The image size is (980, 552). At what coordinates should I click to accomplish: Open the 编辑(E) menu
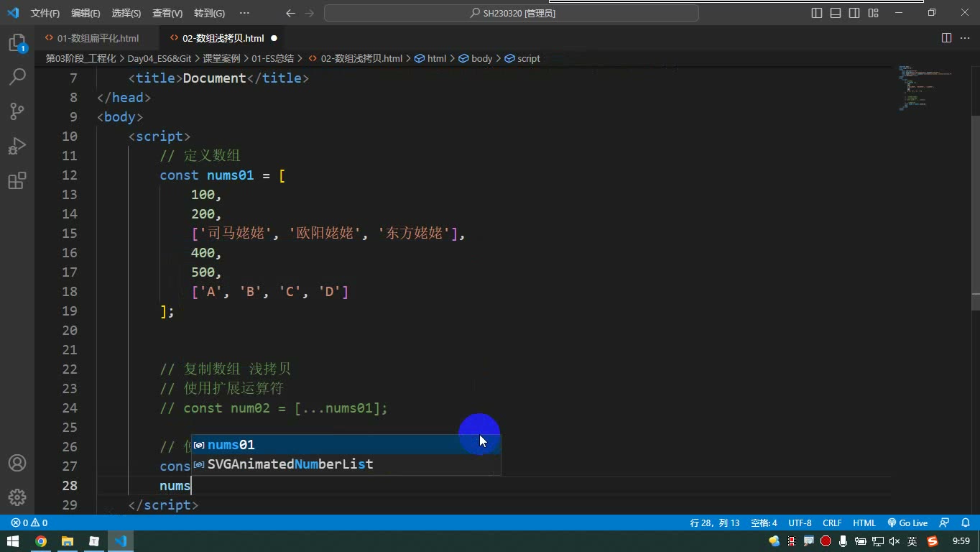coord(86,13)
